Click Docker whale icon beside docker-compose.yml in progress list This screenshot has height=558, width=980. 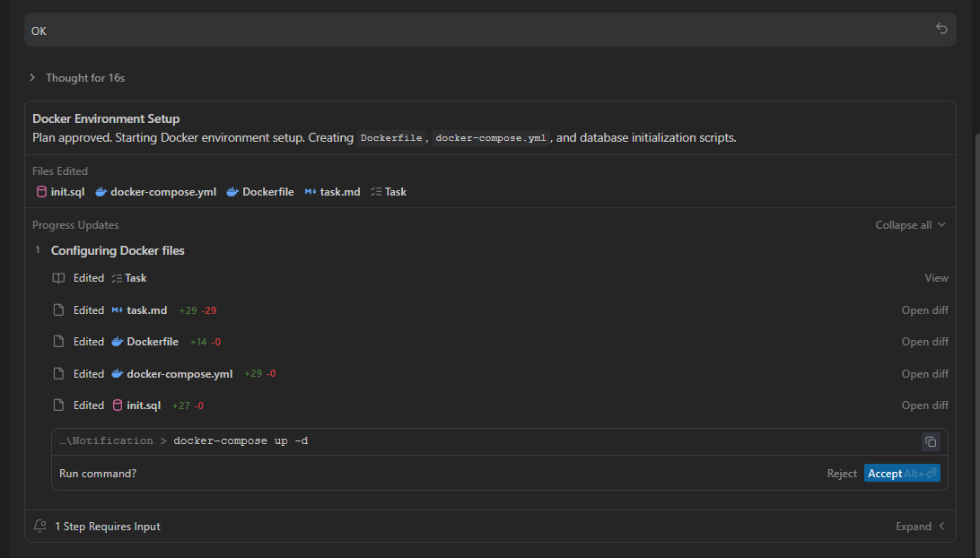click(117, 374)
